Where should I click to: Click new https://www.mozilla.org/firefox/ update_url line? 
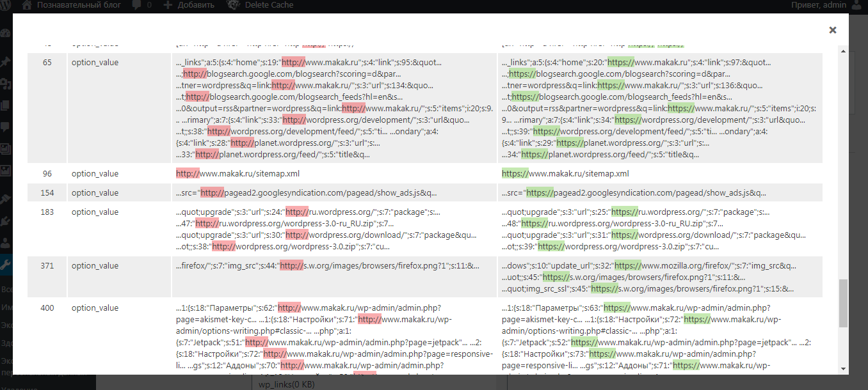click(x=650, y=265)
